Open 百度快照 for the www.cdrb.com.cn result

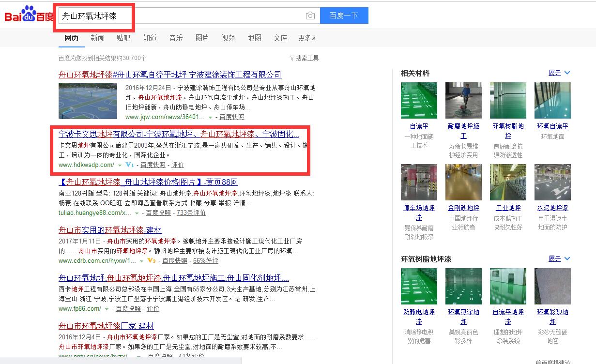pos(175,261)
